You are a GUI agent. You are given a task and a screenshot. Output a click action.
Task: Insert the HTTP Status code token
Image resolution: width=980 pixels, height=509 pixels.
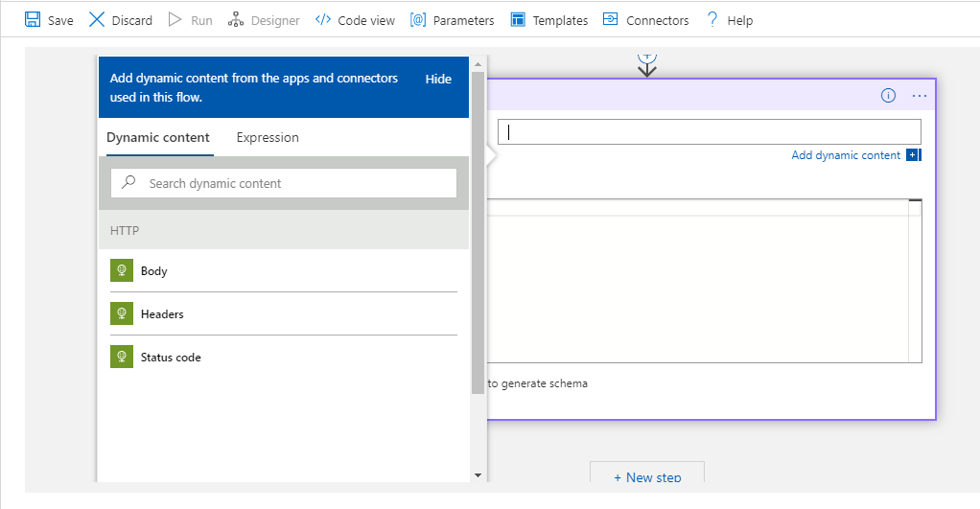coord(284,357)
